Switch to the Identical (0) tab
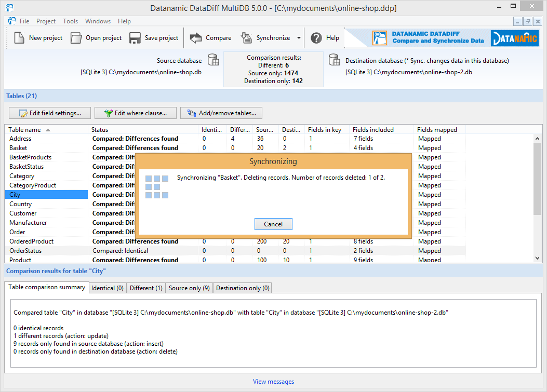 [x=108, y=288]
